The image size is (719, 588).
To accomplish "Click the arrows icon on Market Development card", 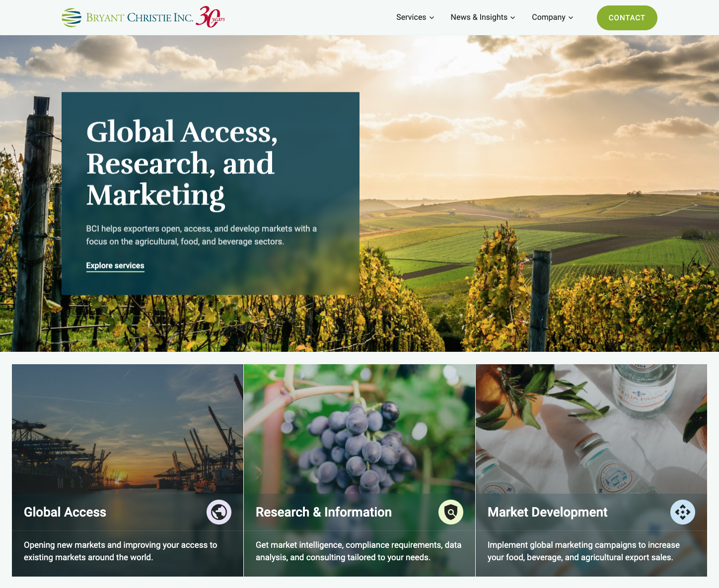I will coord(683,512).
